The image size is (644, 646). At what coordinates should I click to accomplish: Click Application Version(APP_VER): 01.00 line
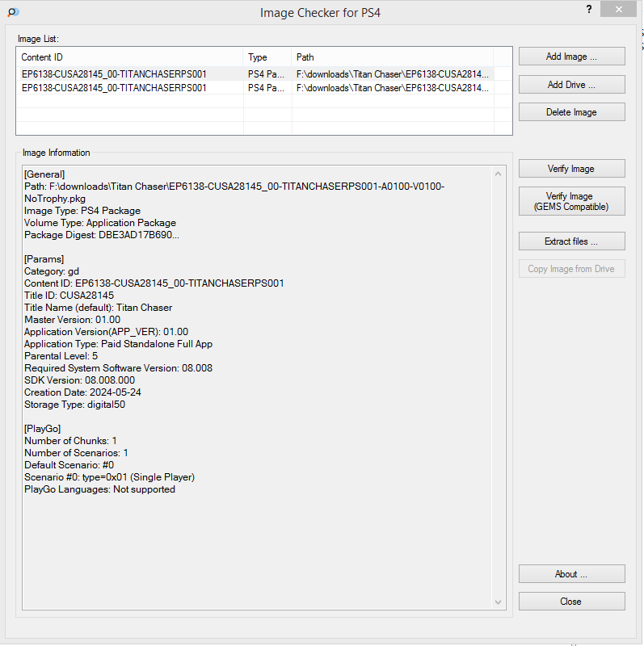(107, 332)
